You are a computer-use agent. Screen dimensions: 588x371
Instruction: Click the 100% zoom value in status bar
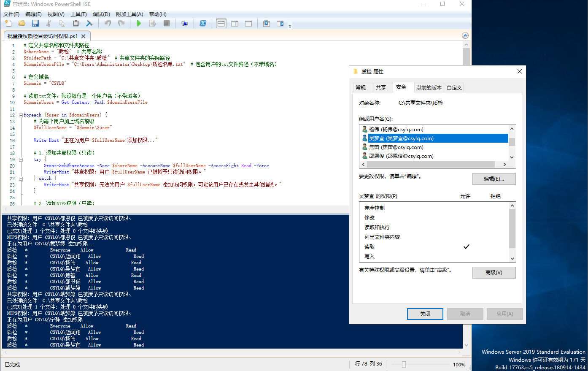tap(459, 365)
